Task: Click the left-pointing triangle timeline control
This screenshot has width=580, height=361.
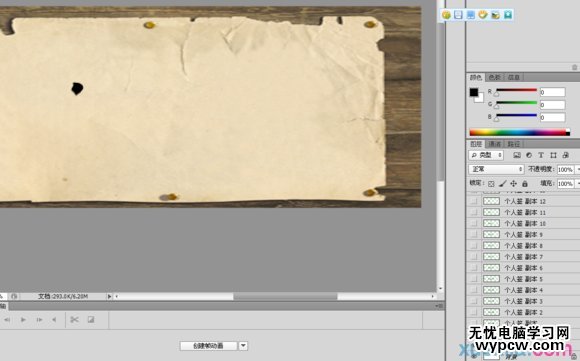Action: tap(54, 320)
